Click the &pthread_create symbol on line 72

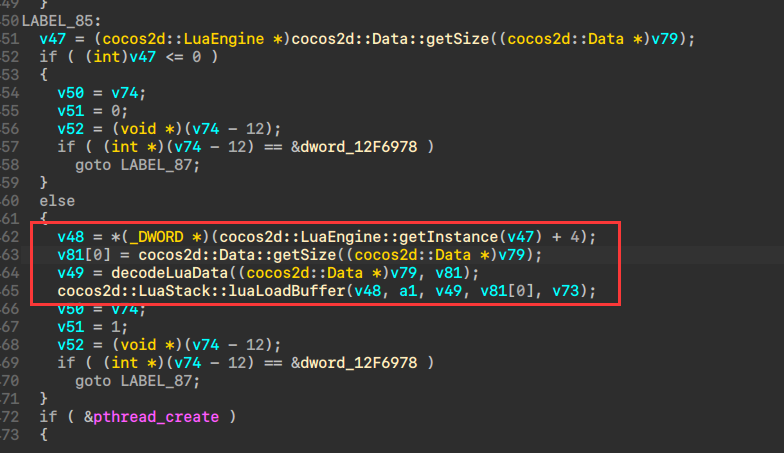152,417
